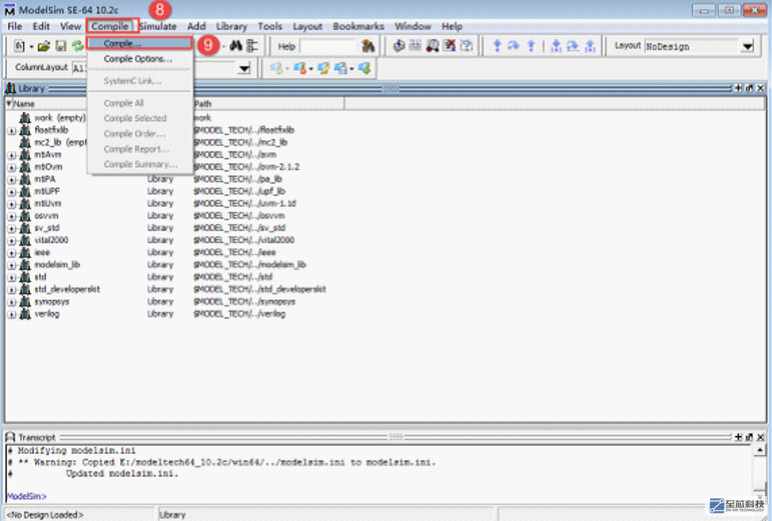Click the boxed down-arrow step icon

[x=556, y=46]
